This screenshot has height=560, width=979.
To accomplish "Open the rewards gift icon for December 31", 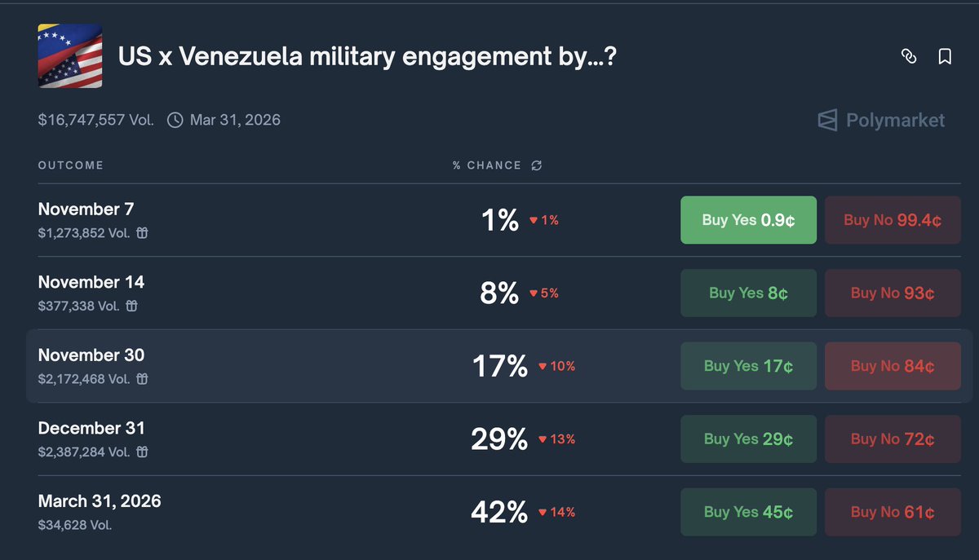I will click(142, 452).
